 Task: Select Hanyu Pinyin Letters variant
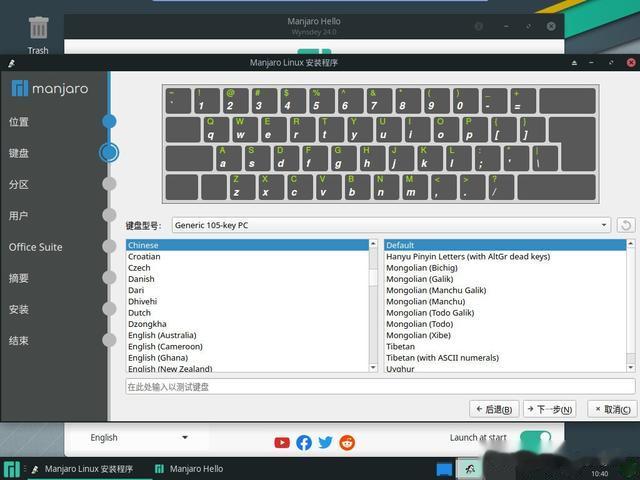click(x=505, y=257)
